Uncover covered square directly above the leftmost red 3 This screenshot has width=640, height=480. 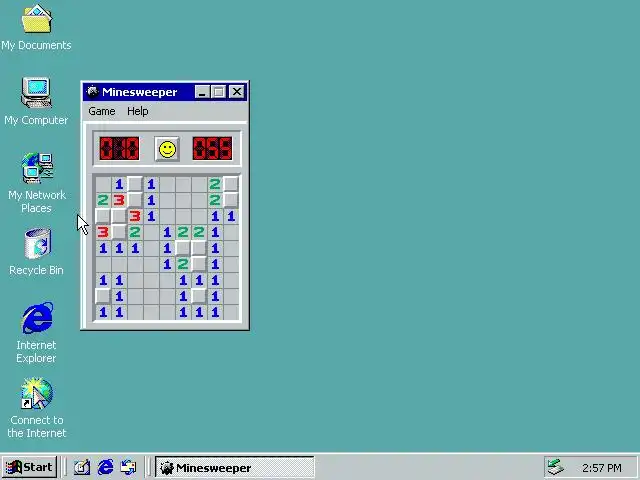pos(103,216)
